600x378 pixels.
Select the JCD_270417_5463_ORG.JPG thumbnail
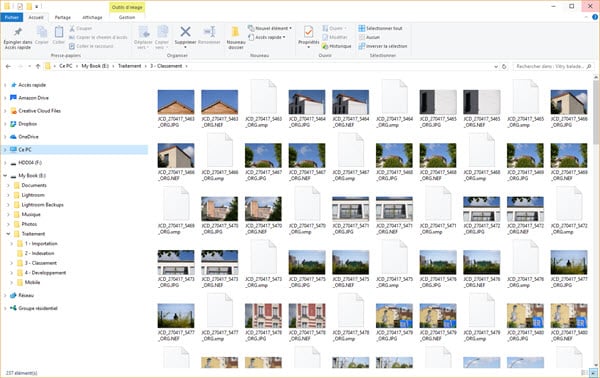[176, 102]
